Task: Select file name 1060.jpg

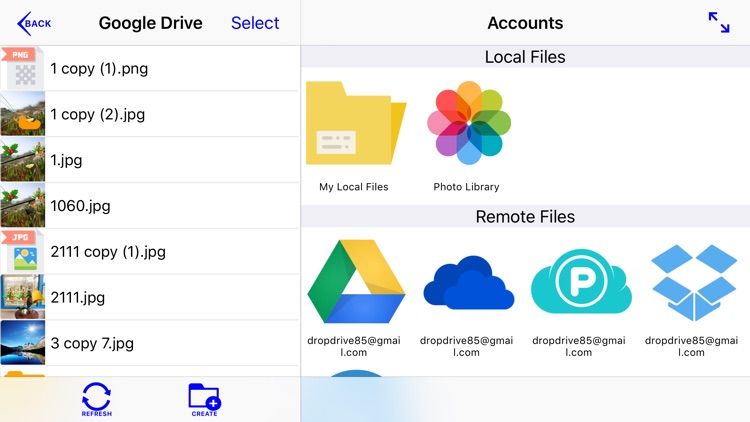Action: [80, 206]
